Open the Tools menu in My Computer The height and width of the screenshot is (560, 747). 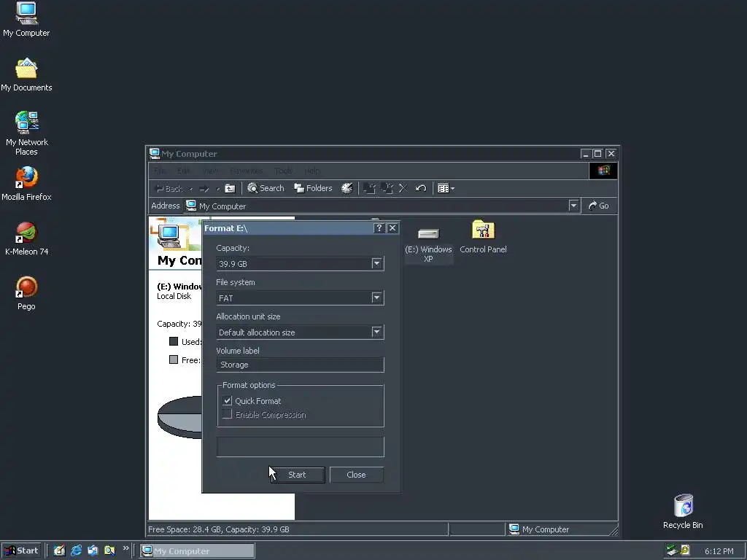284,171
